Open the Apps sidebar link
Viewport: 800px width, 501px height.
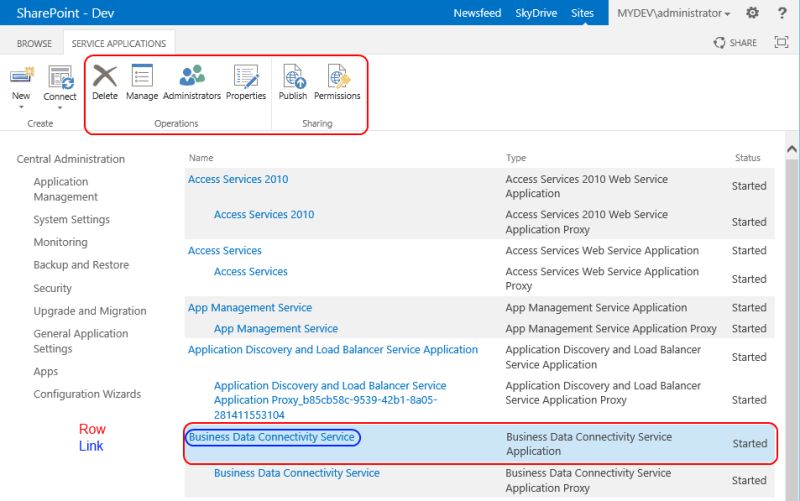pos(45,371)
